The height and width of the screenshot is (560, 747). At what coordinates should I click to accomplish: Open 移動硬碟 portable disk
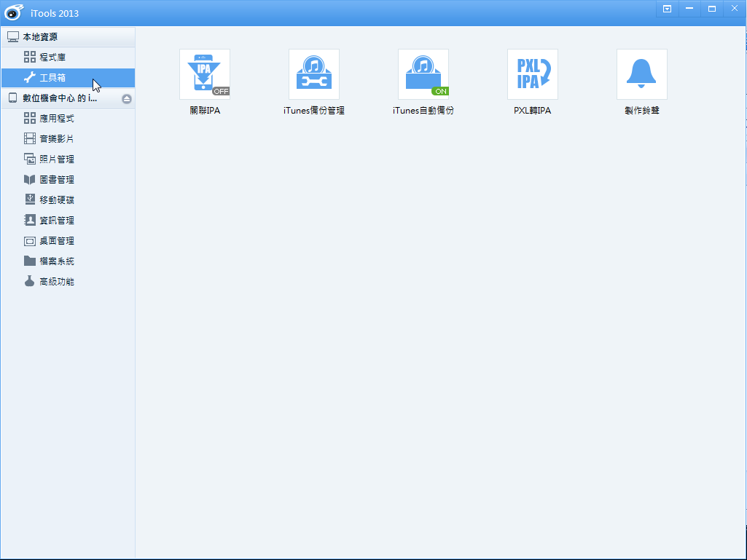(68, 200)
